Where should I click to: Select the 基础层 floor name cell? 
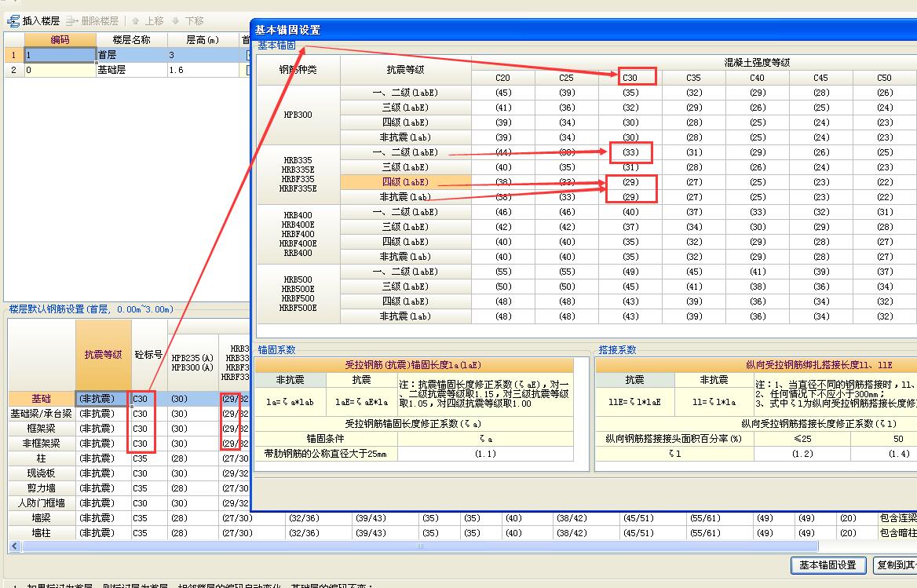click(x=132, y=70)
